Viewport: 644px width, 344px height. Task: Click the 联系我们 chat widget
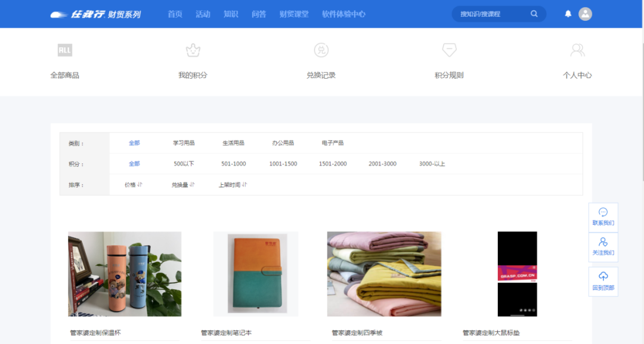point(603,217)
